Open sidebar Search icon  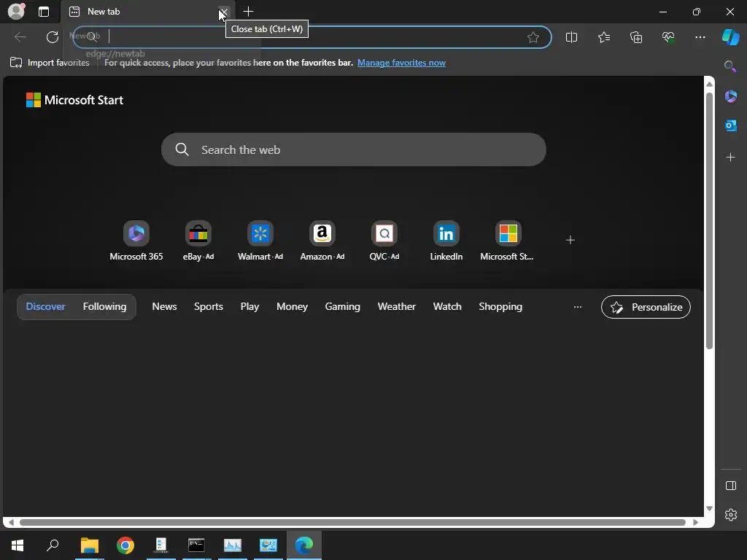pyautogui.click(x=730, y=66)
